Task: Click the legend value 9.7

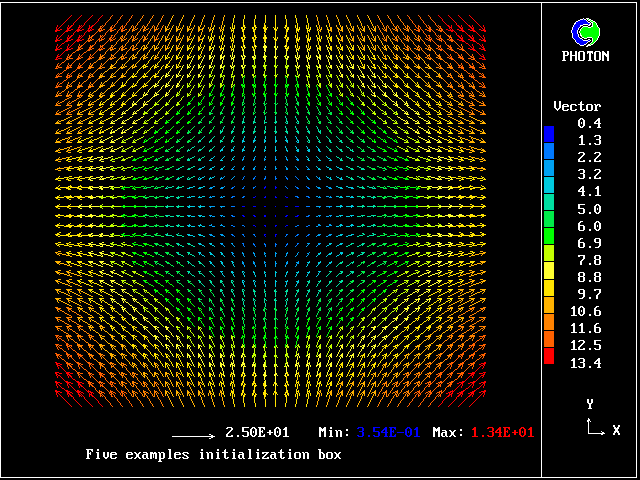Action: coord(589,294)
